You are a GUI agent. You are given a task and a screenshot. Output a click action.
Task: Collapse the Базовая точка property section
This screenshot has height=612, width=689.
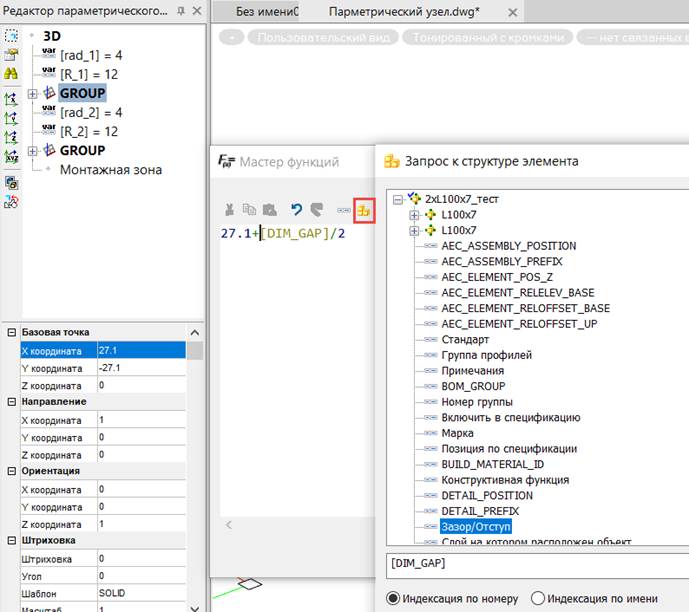pyautogui.click(x=12, y=332)
